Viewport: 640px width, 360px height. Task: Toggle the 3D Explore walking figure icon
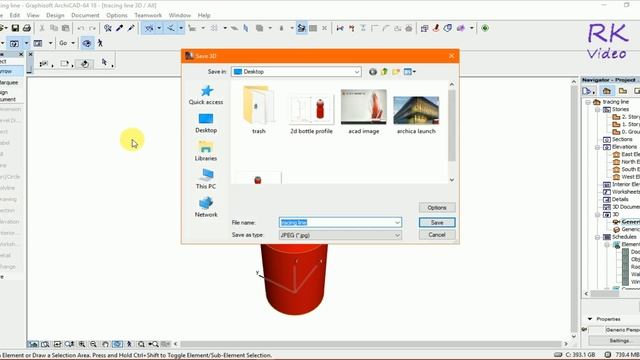pos(100,43)
